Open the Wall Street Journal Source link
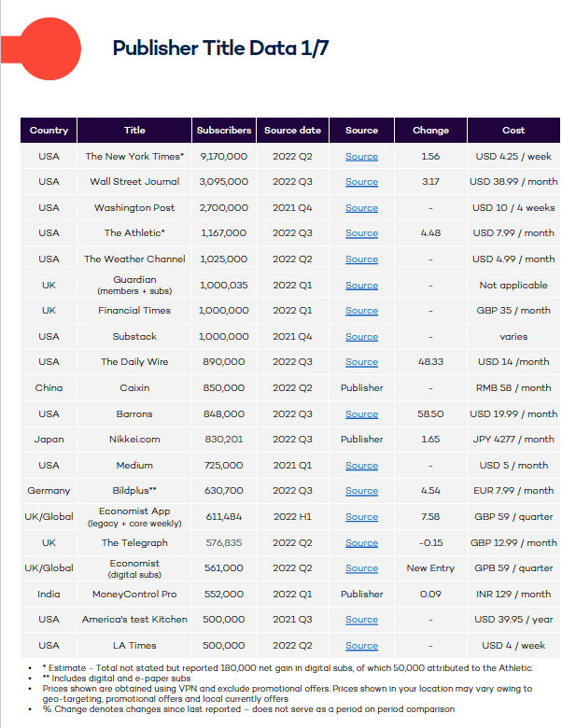Image resolution: width=576 pixels, height=728 pixels. 361,182
